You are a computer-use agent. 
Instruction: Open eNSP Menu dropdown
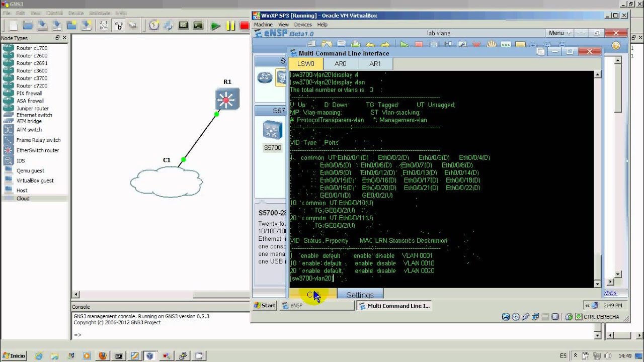559,33
